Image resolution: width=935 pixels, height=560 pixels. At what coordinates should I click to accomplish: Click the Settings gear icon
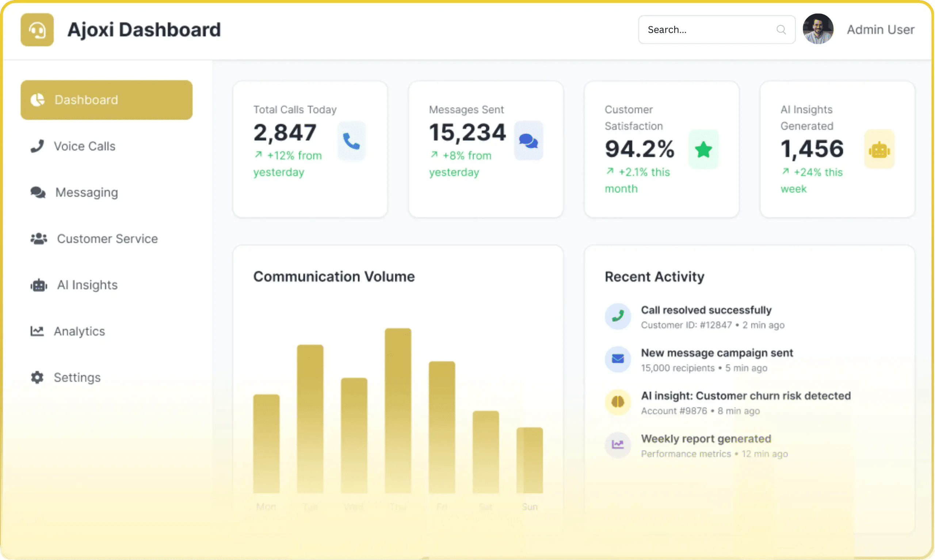click(x=37, y=378)
